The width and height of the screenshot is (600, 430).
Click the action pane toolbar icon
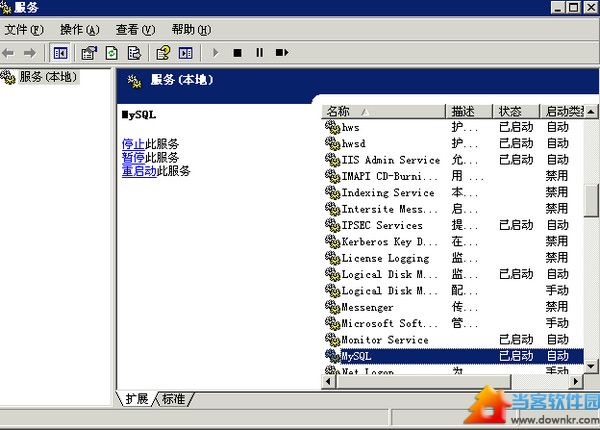click(x=186, y=53)
